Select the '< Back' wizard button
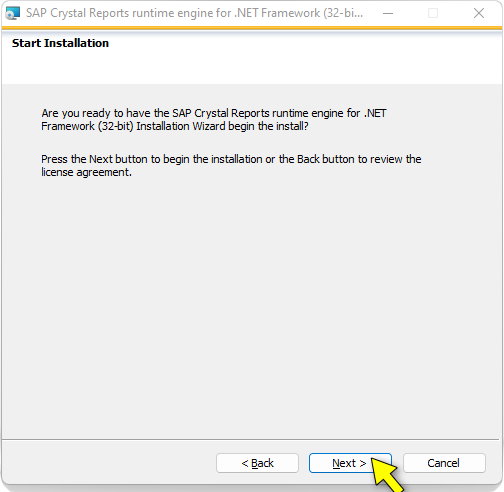Screen dimensions: 504x492 coord(257,463)
